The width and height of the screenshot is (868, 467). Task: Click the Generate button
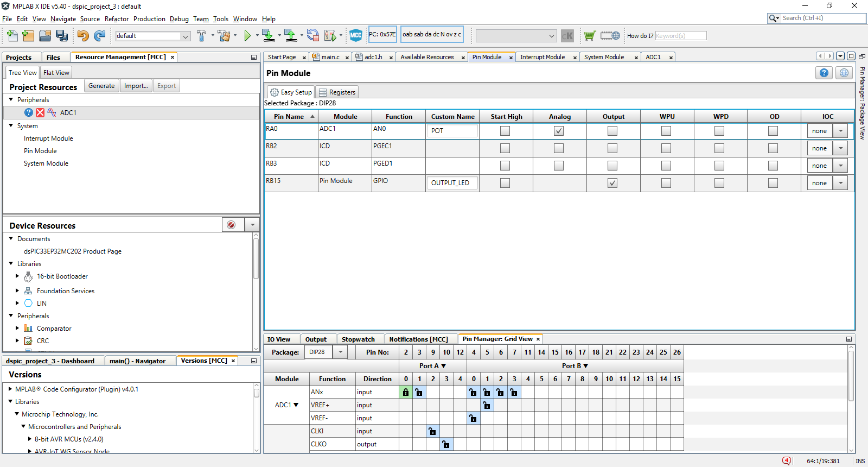point(101,86)
